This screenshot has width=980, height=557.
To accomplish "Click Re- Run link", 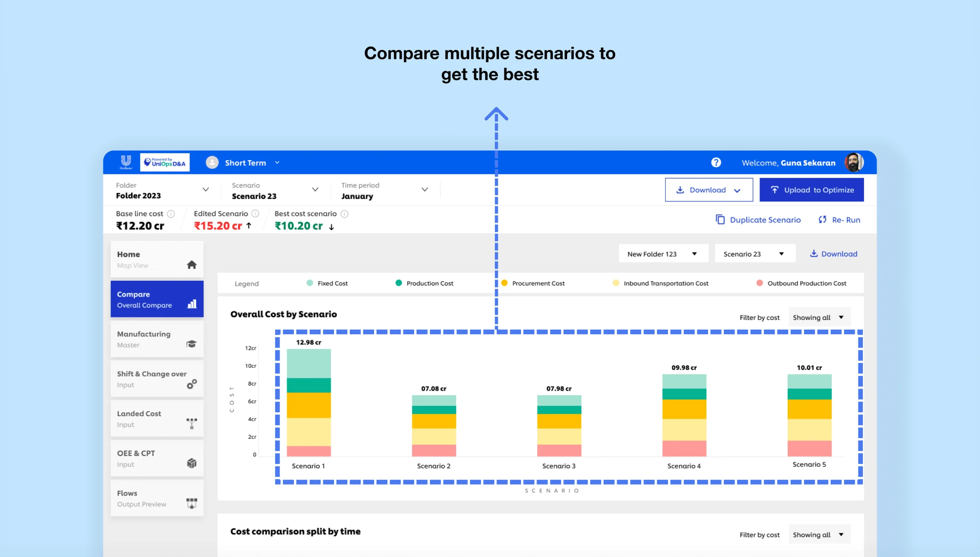I will pyautogui.click(x=840, y=219).
